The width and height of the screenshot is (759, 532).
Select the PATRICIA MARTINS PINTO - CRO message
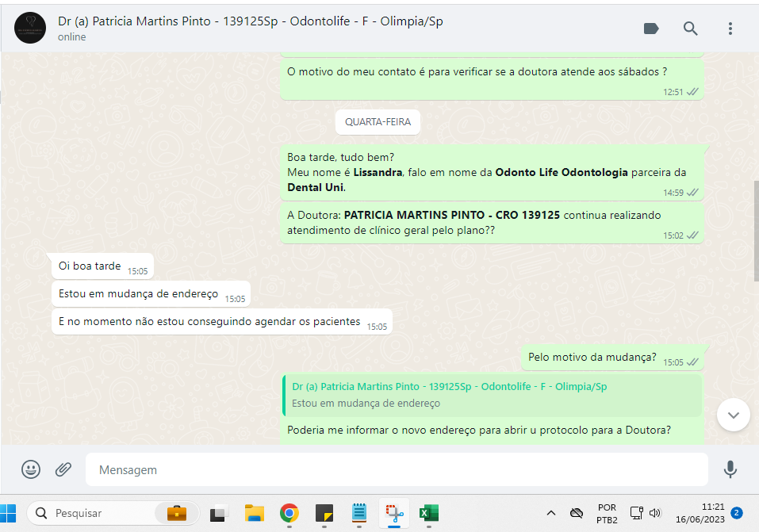[x=492, y=223]
